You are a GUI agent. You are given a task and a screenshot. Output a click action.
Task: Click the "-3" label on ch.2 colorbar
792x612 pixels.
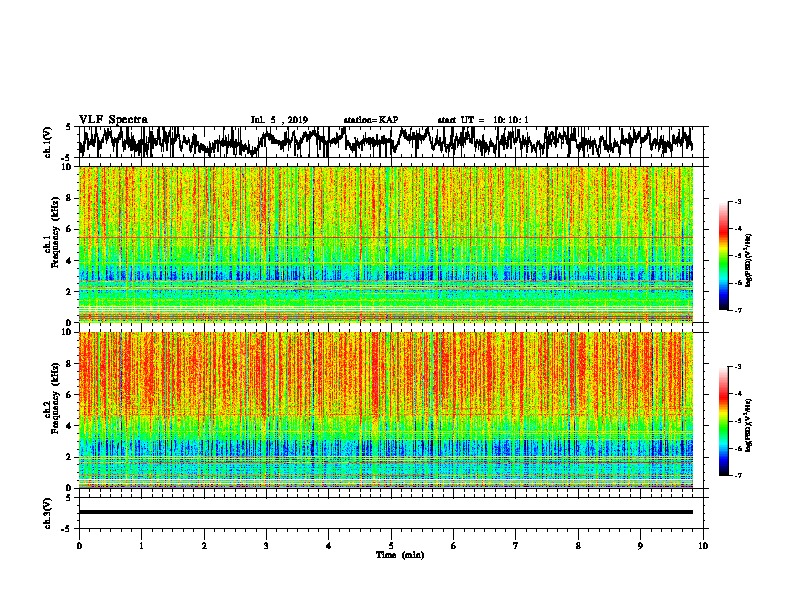737,367
